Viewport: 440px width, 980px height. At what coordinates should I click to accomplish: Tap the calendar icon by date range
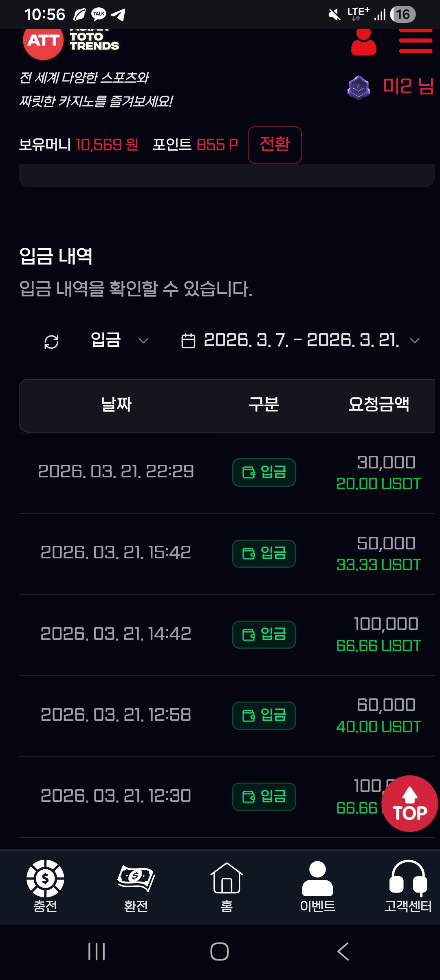point(188,341)
